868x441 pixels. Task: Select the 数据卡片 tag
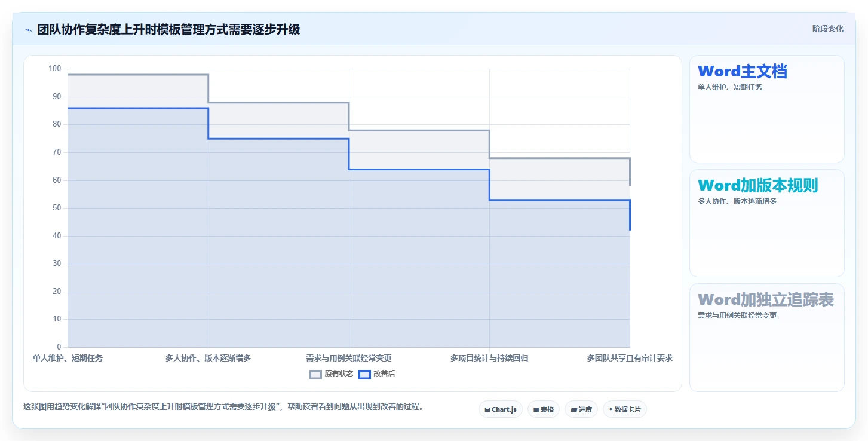click(625, 409)
